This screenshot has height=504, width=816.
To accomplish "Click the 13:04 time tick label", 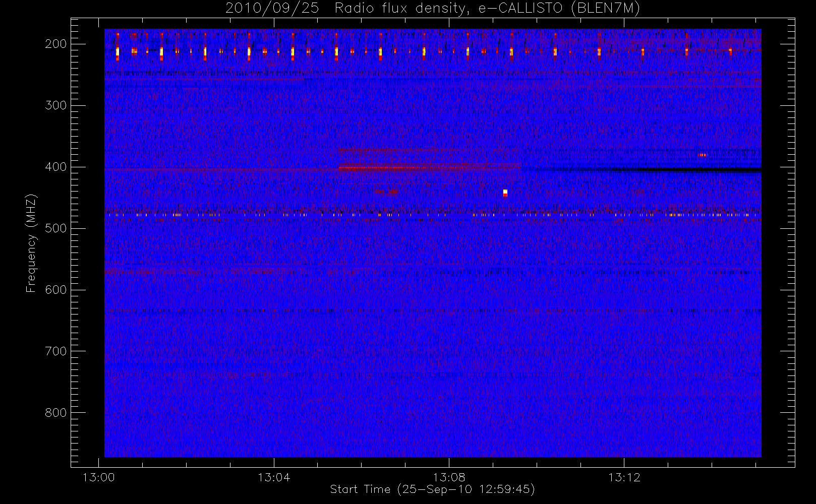I will point(274,477).
